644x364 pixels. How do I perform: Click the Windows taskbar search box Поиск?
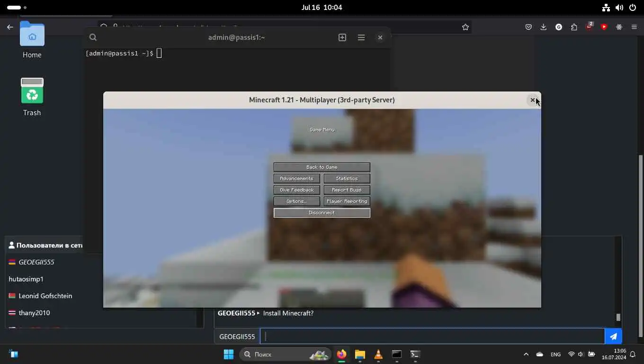286,354
